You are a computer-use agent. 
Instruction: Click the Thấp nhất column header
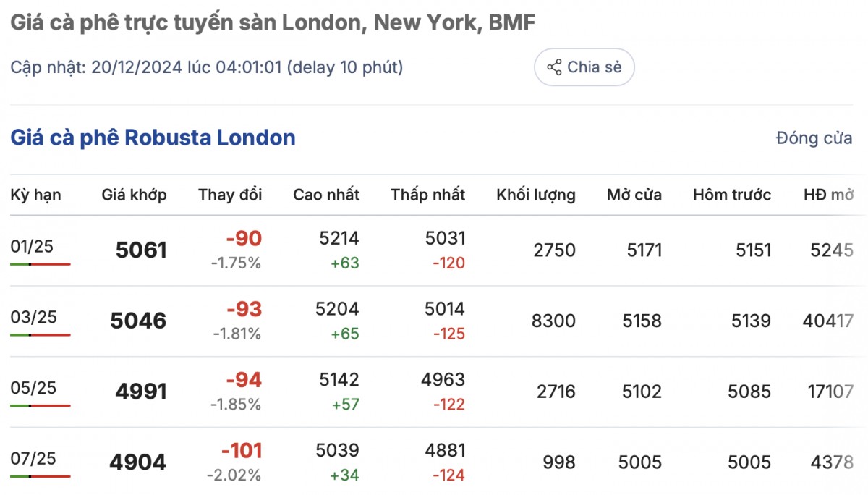click(428, 195)
